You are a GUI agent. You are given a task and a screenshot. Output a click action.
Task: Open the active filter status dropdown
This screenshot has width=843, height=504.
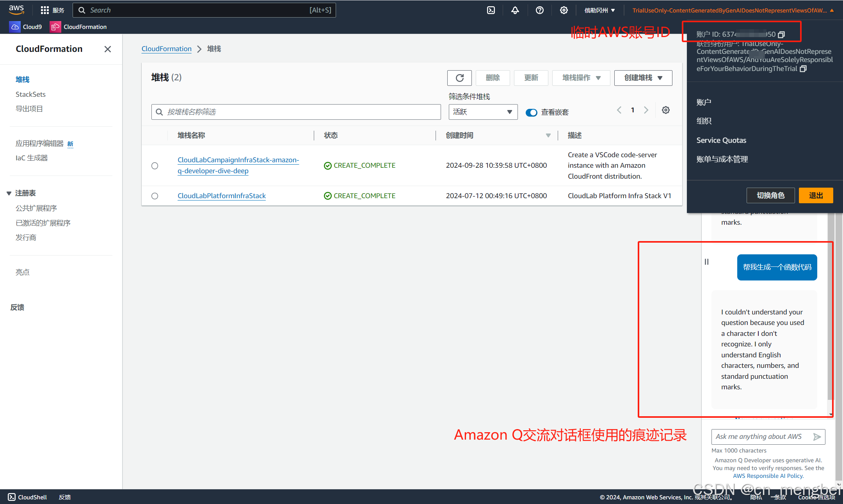483,112
